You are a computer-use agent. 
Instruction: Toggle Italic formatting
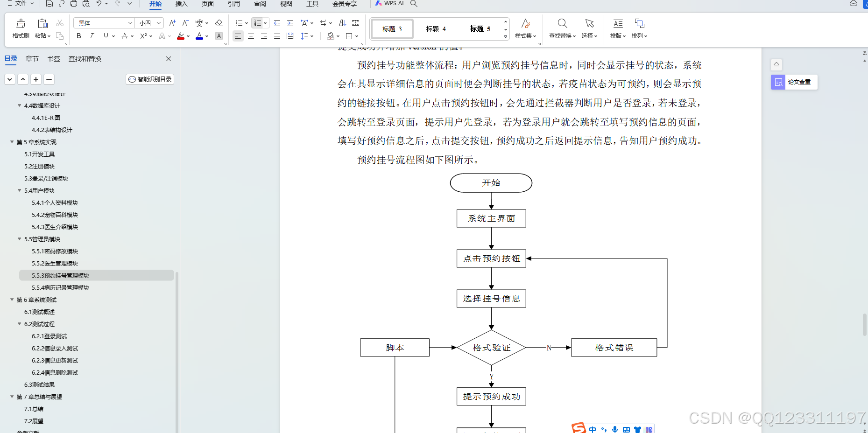point(92,36)
